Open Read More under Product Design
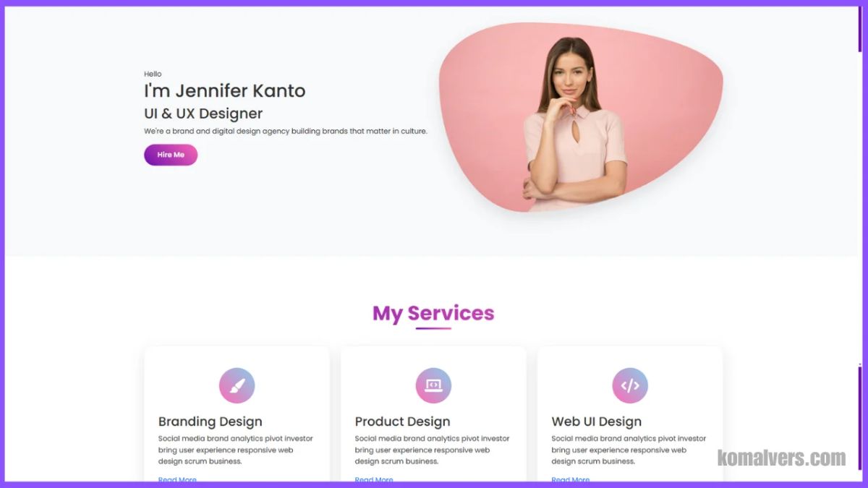The height and width of the screenshot is (488, 868). (x=374, y=479)
